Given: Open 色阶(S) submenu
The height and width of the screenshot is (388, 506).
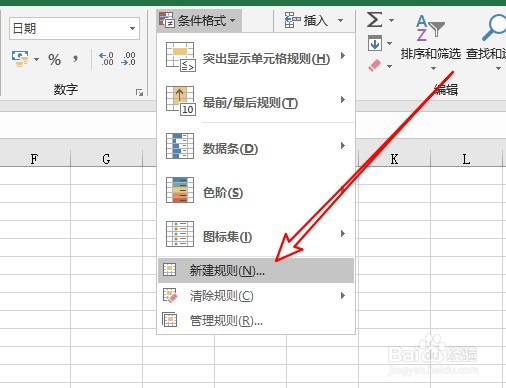Looking at the screenshot, I should click(256, 191).
